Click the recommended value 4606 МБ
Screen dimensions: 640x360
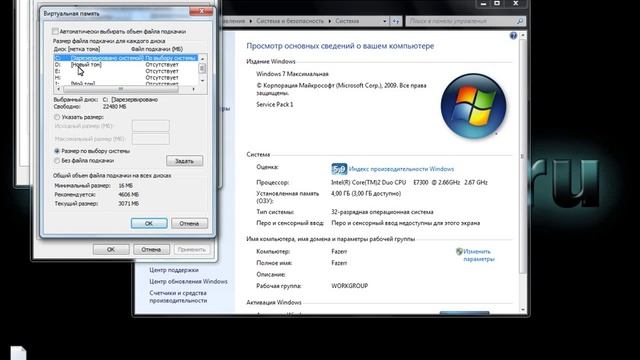[x=129, y=195]
